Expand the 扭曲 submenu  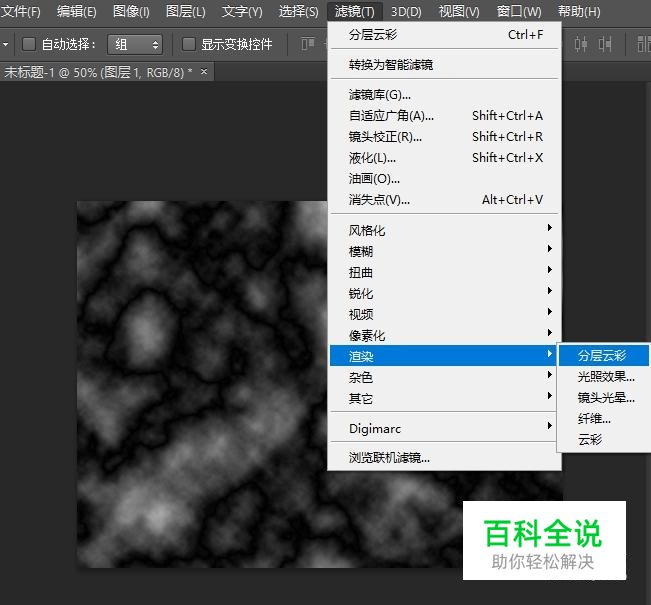pyautogui.click(x=445, y=272)
